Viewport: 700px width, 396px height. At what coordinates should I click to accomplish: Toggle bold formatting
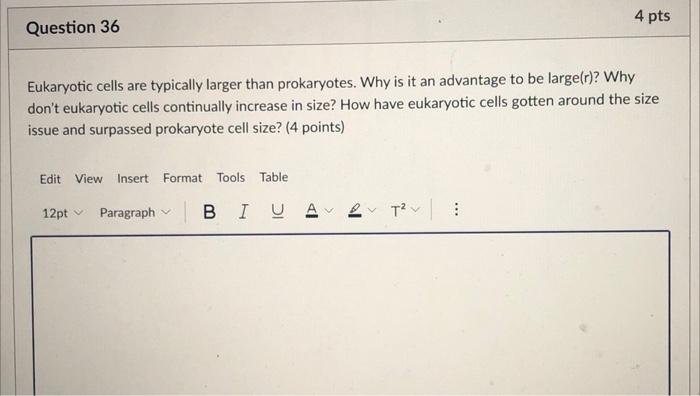209,211
